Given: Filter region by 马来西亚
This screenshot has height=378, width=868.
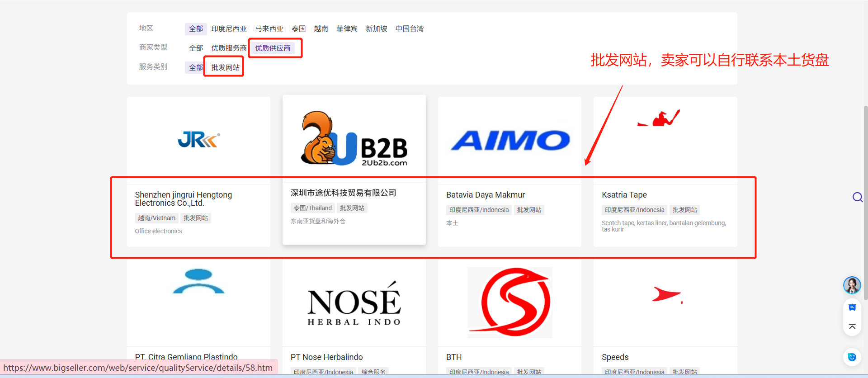Looking at the screenshot, I should [269, 28].
